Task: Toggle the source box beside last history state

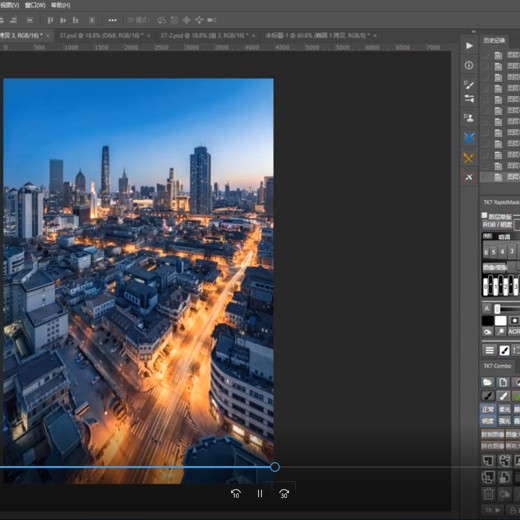Action: pyautogui.click(x=486, y=177)
